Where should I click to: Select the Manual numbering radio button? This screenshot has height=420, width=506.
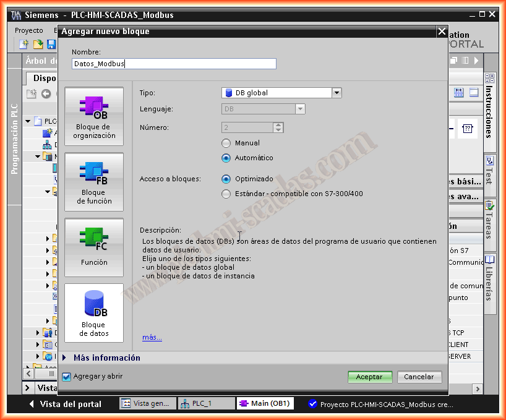[226, 143]
